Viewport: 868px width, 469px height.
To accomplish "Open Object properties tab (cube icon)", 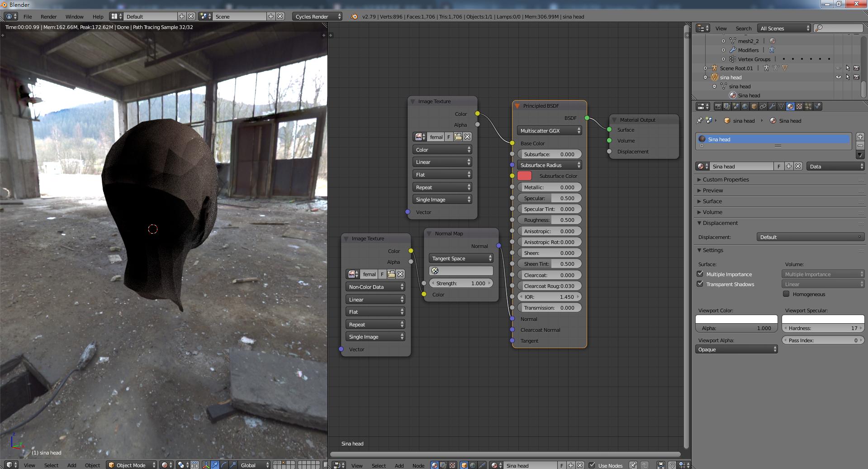I will point(754,106).
